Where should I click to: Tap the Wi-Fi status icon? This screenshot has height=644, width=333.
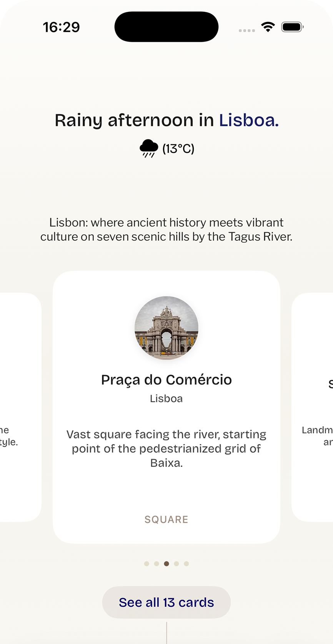coord(268,27)
